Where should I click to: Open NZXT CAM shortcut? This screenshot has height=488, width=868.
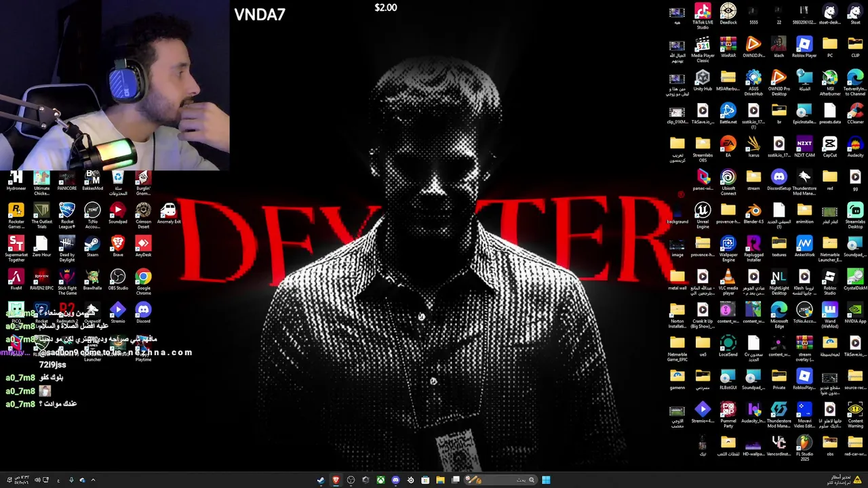(x=804, y=147)
